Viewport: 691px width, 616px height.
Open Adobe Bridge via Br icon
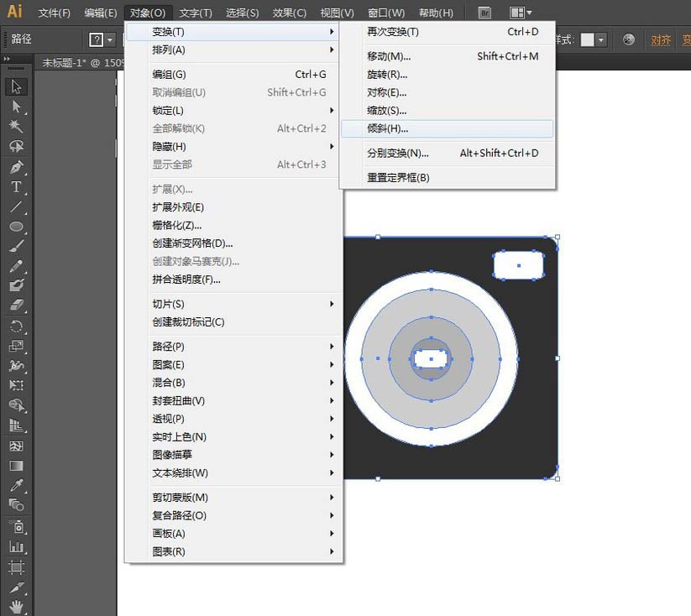click(484, 13)
